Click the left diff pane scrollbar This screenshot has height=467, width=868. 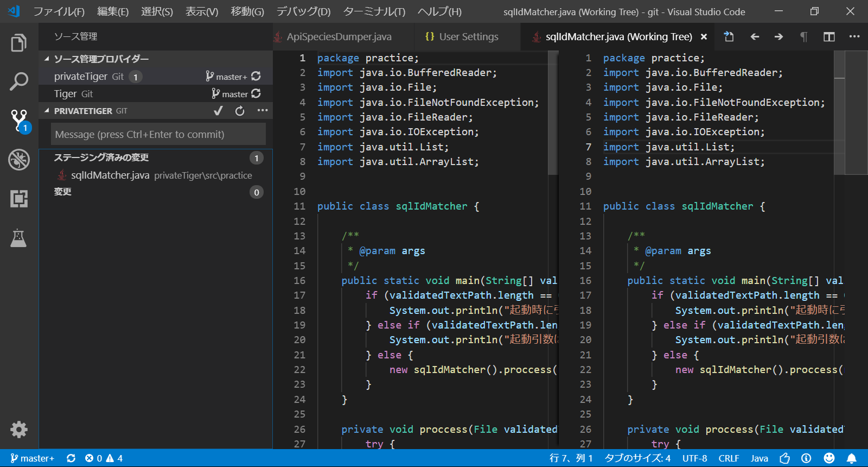553,113
